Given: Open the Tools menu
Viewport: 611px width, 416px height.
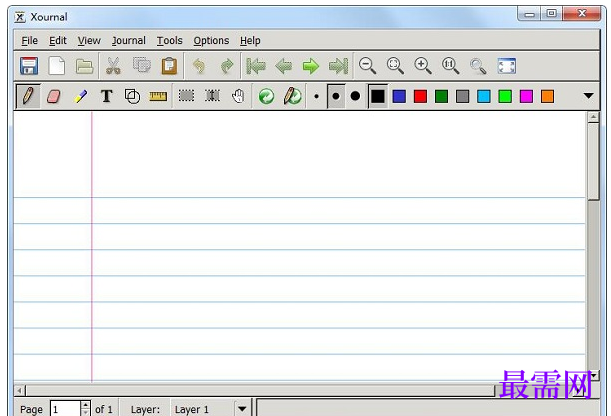Looking at the screenshot, I should (170, 41).
